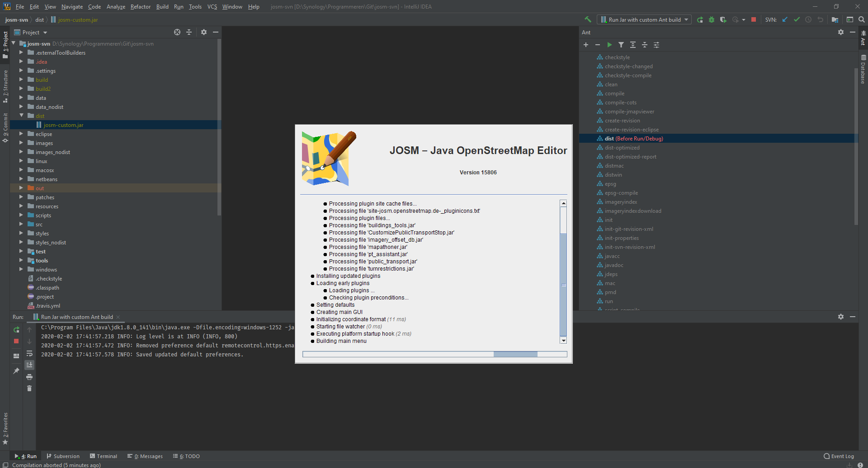868x468 pixels.
Task: Click the JOSM splash log scrollbar thumb
Action: coord(563,285)
